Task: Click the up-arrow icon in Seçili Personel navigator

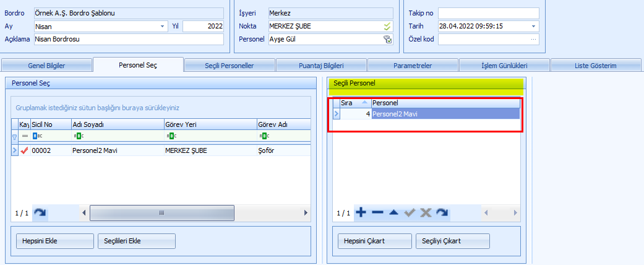Action: point(393,212)
